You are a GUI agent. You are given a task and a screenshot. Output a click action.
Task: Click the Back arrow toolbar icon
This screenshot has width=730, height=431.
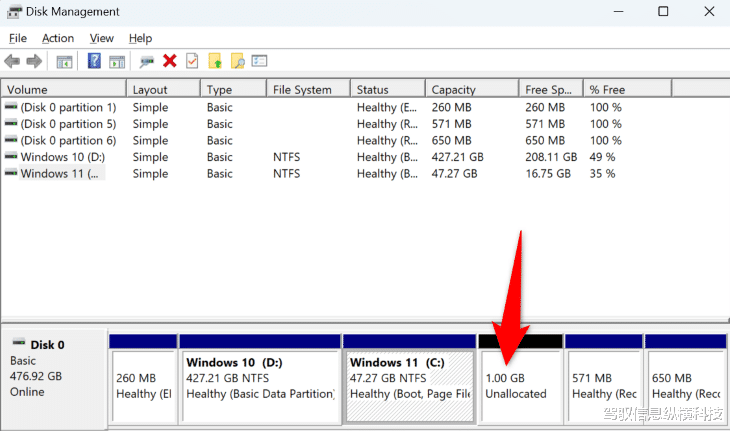pos(12,62)
